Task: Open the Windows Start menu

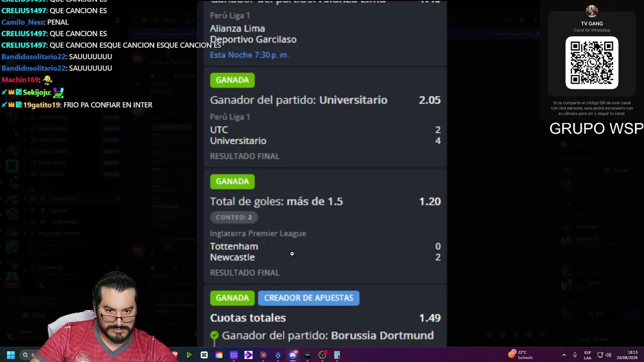Action: tap(11, 355)
